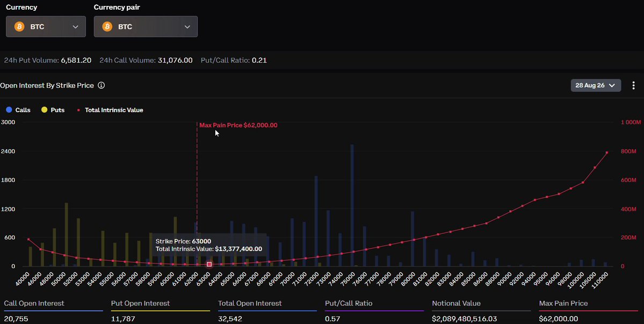Click the top Put/Call Ratio value 0.21
This screenshot has height=324, width=644.
pos(259,60)
